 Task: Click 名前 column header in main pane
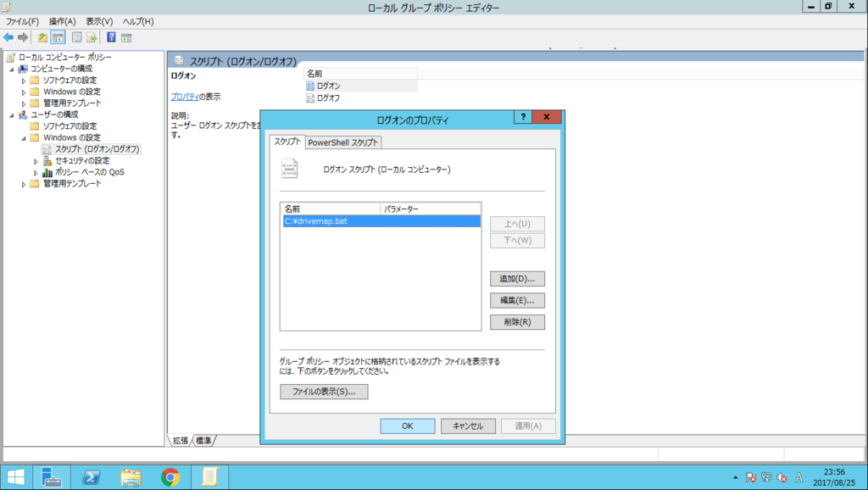359,74
